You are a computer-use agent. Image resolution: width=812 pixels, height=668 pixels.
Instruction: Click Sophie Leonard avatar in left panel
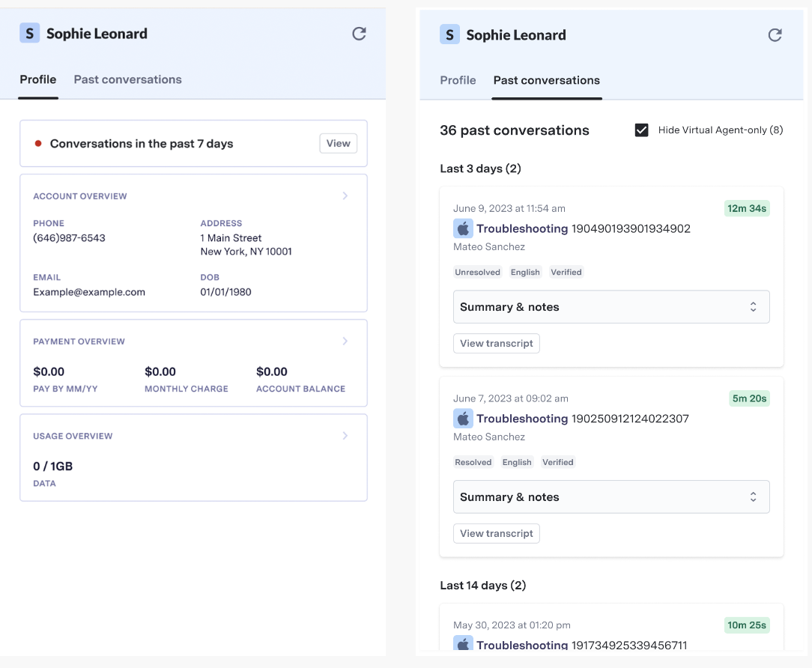[x=29, y=33]
